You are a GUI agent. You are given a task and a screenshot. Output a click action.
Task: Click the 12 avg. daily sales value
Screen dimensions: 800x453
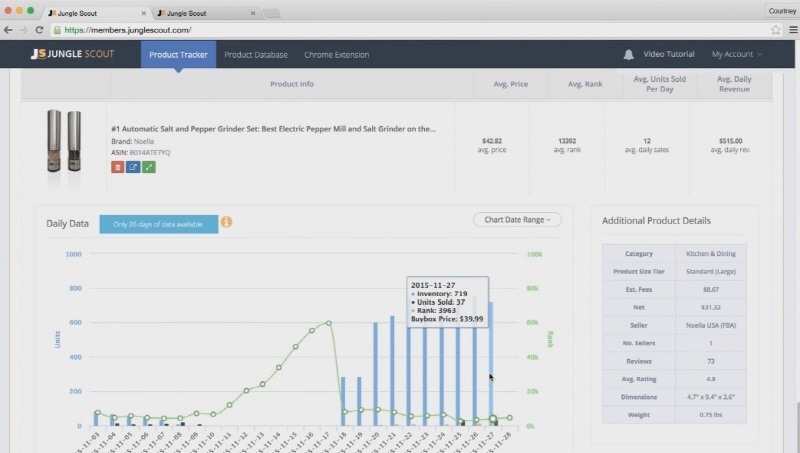pos(647,141)
